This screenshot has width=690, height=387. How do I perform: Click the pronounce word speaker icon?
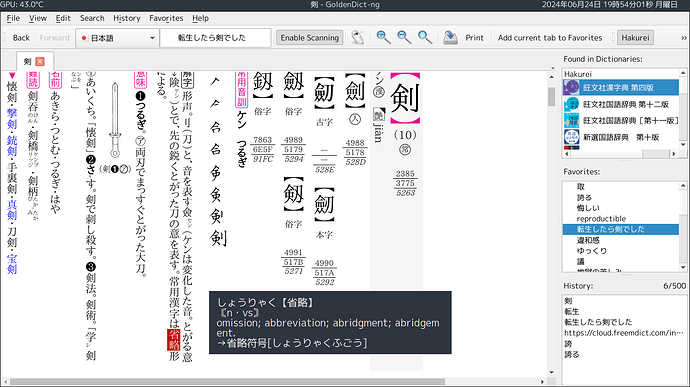point(358,38)
